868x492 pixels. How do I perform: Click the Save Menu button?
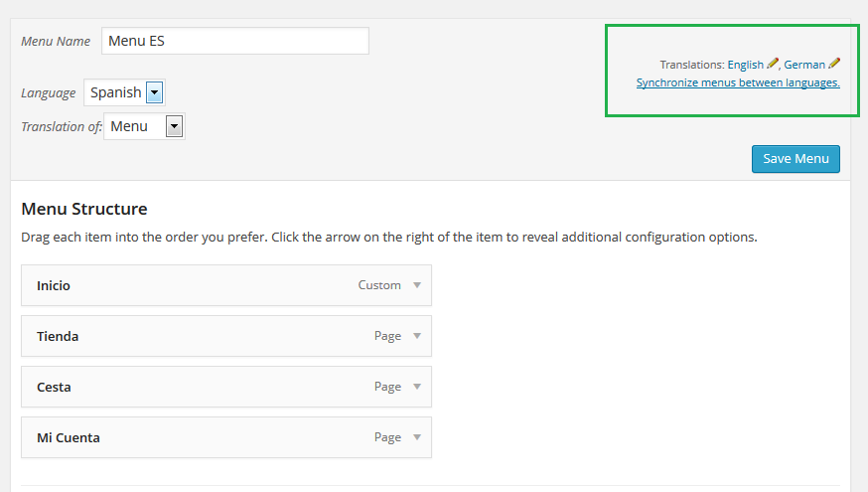click(x=796, y=159)
